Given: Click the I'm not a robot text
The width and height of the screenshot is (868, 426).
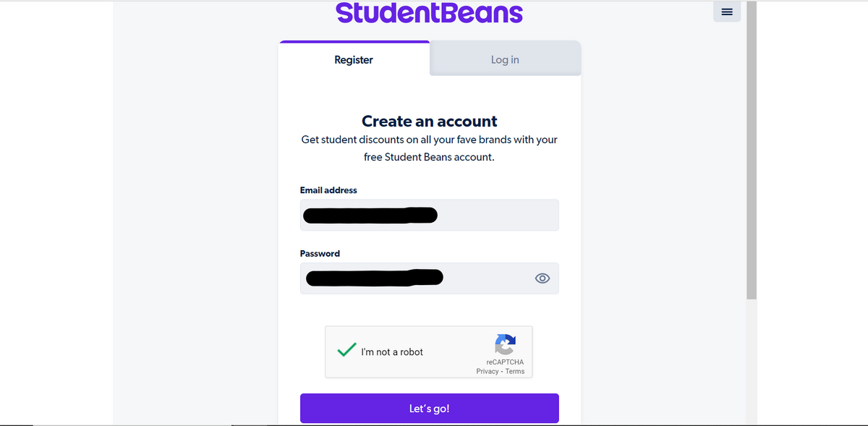Looking at the screenshot, I should coord(392,352).
